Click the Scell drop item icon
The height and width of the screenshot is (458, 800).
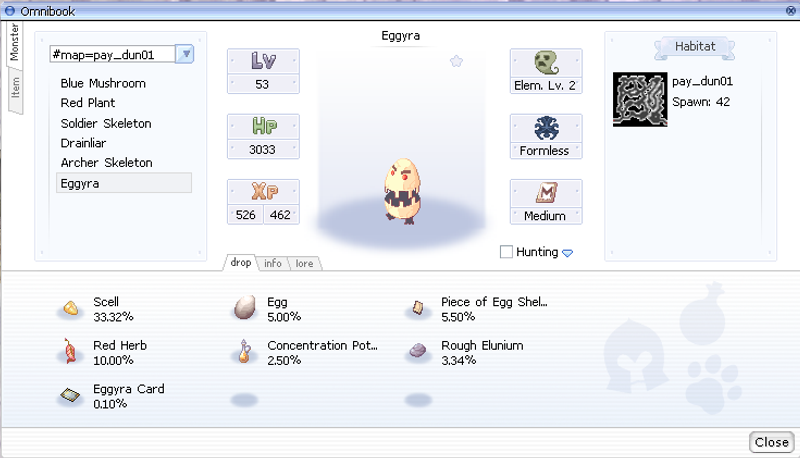(70, 308)
